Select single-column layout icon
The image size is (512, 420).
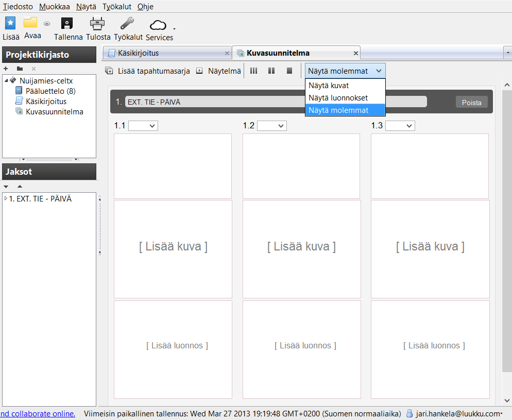(289, 71)
